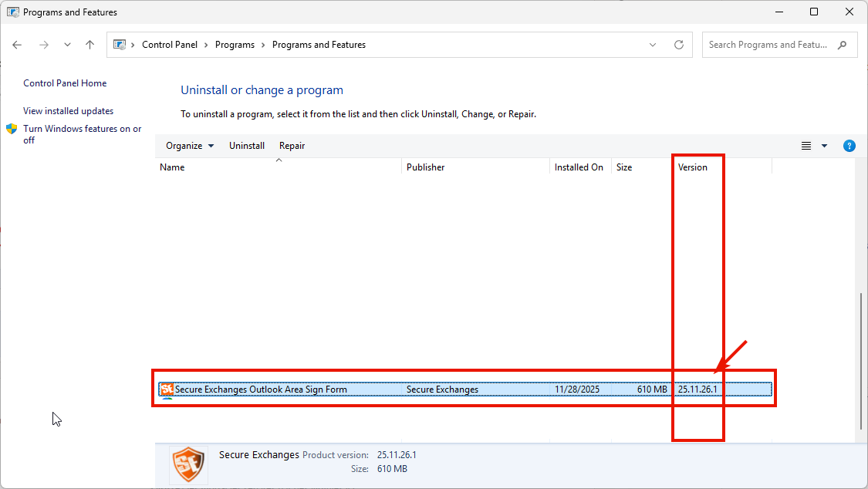Sort by the Size column header
This screenshot has height=489, width=868.
pos(642,167)
